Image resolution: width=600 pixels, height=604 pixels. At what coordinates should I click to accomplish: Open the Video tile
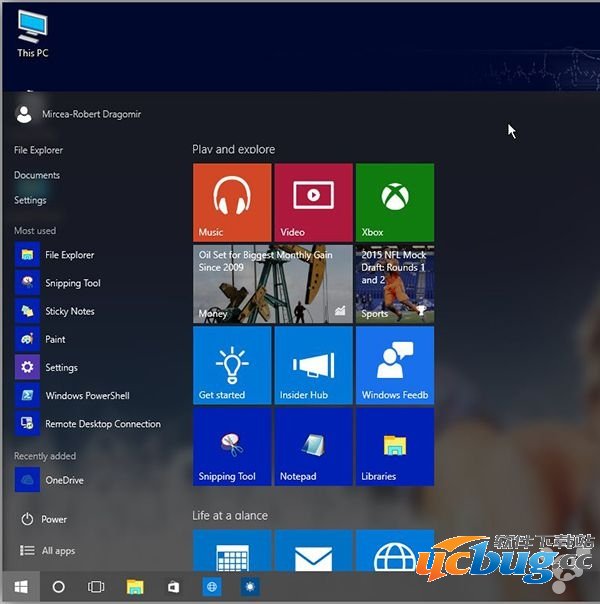pyautogui.click(x=313, y=202)
